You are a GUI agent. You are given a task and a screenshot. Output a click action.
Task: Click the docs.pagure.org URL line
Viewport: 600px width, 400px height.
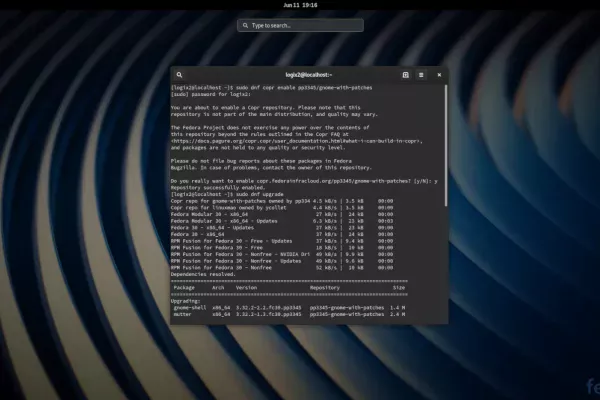tap(297, 141)
